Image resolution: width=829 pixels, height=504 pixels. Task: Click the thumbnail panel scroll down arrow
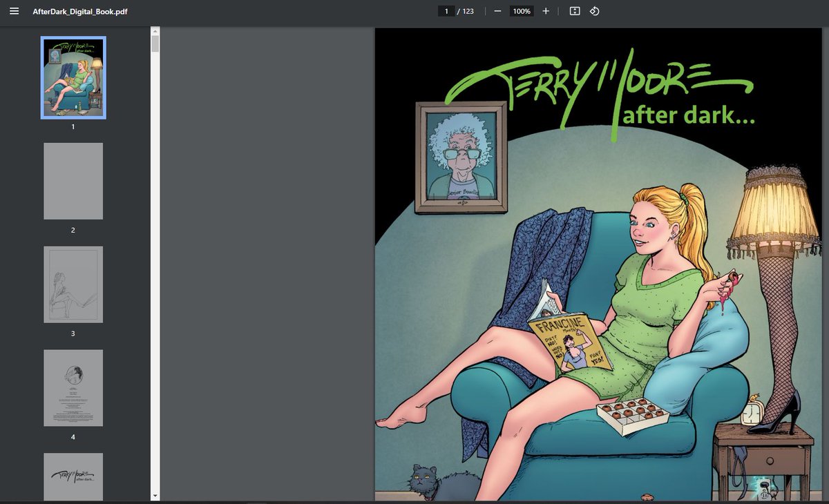pos(155,496)
